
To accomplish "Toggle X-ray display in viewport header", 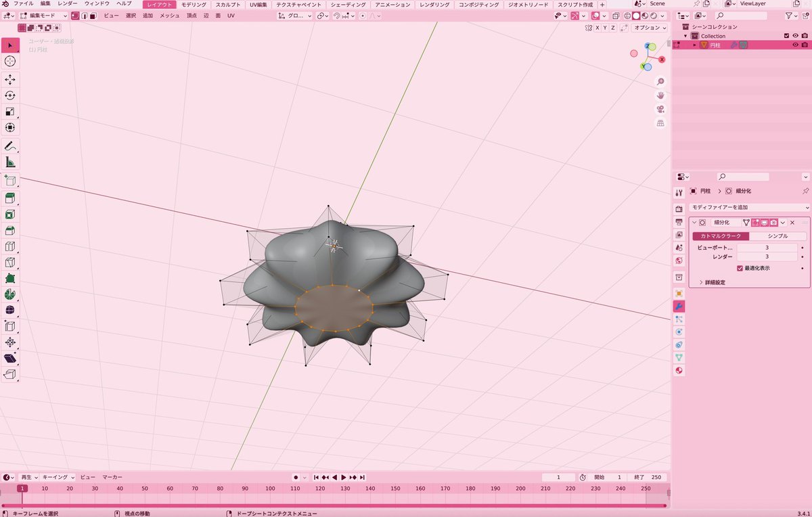I will click(x=616, y=16).
